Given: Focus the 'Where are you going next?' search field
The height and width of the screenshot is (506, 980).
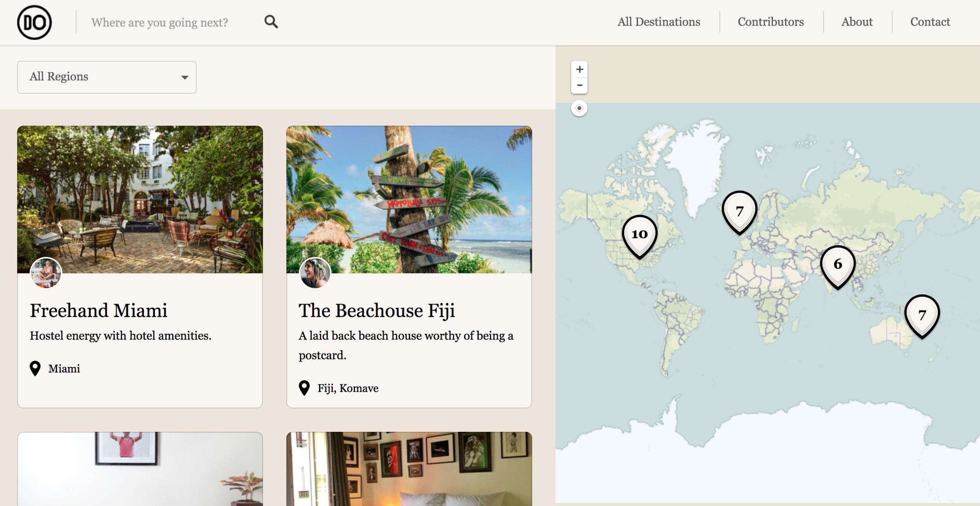Looking at the screenshot, I should pyautogui.click(x=160, y=22).
